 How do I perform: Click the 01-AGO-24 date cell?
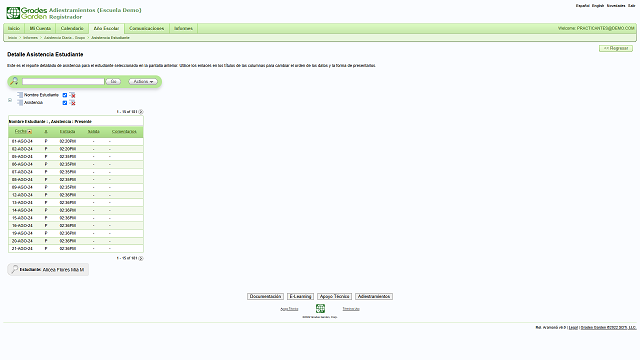click(22, 141)
